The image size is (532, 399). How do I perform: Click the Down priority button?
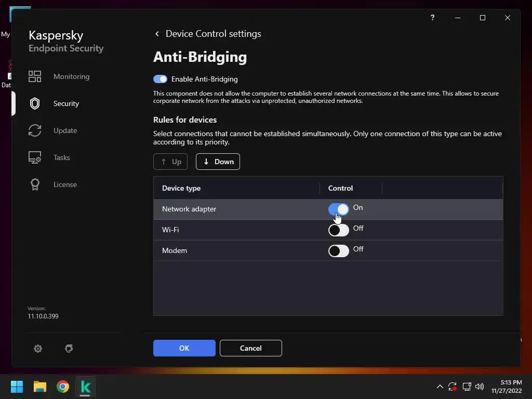(x=218, y=162)
